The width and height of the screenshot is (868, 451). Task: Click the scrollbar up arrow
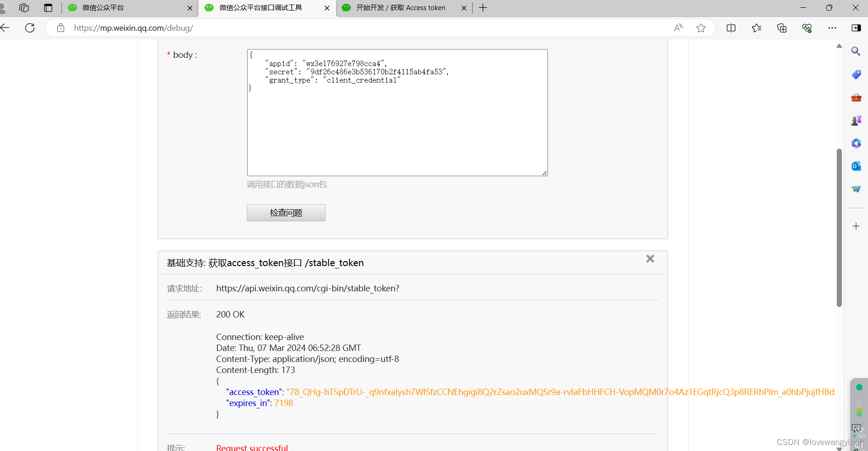839,46
